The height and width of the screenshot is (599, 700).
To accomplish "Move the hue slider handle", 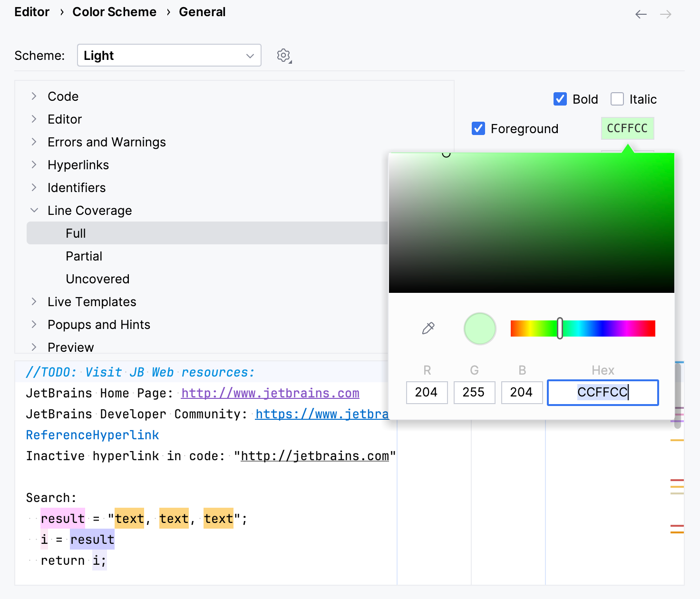I will pos(560,328).
